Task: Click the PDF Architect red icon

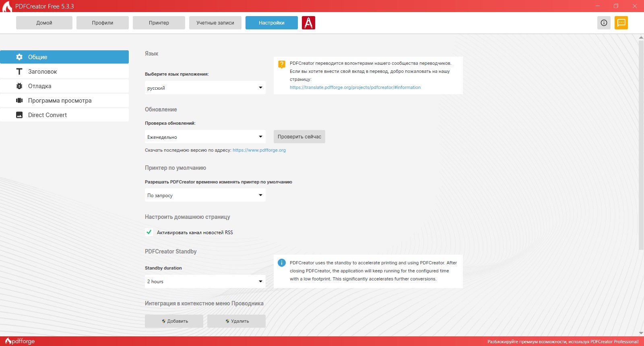Action: click(x=308, y=23)
